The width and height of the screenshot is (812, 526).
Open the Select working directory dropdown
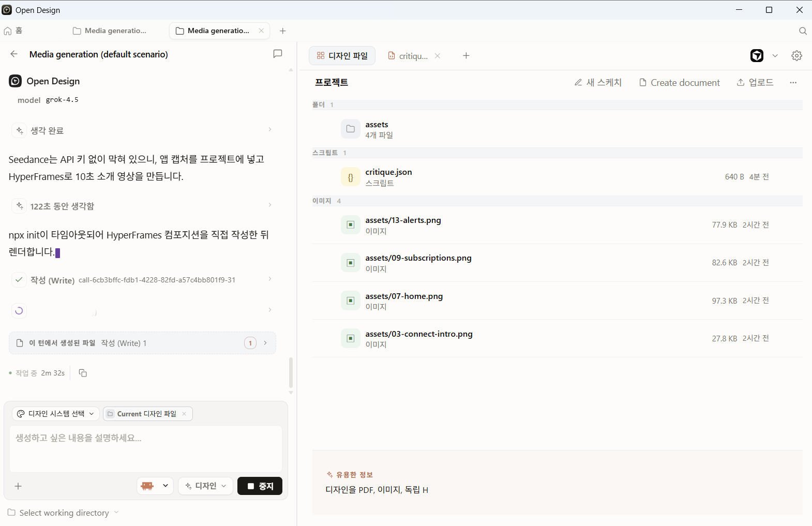pos(63,513)
